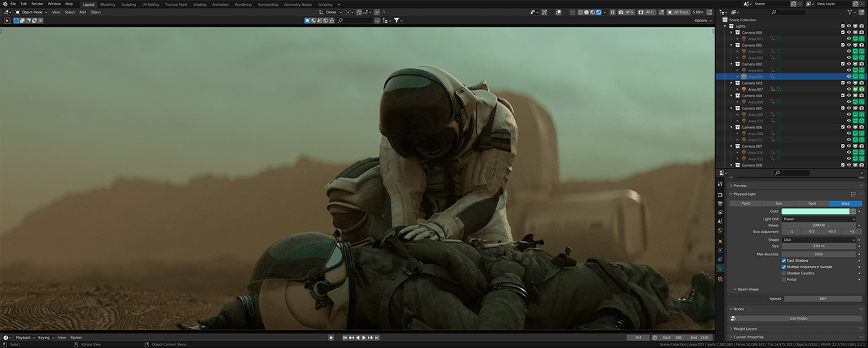Open the Shape dropdown set to Disk
The height and width of the screenshot is (348, 868).
pyautogui.click(x=819, y=240)
